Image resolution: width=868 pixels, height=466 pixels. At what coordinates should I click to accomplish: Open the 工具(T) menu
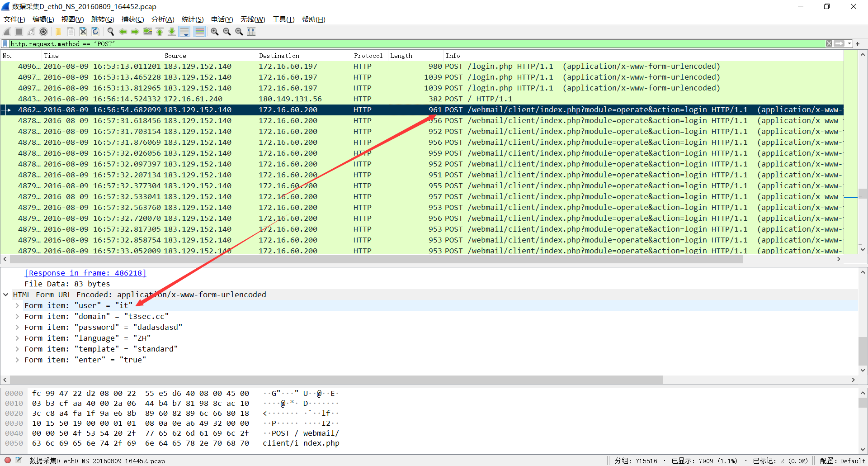tap(283, 19)
